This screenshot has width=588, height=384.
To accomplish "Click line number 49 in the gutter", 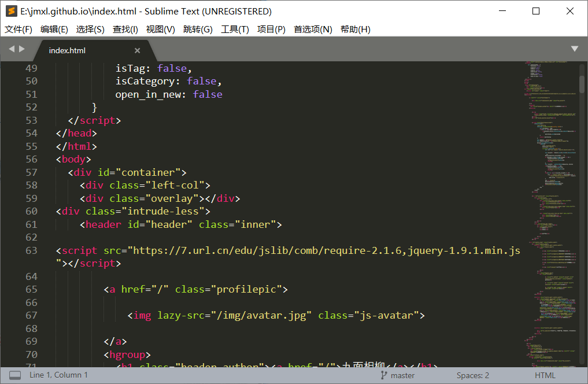I will 31,68.
